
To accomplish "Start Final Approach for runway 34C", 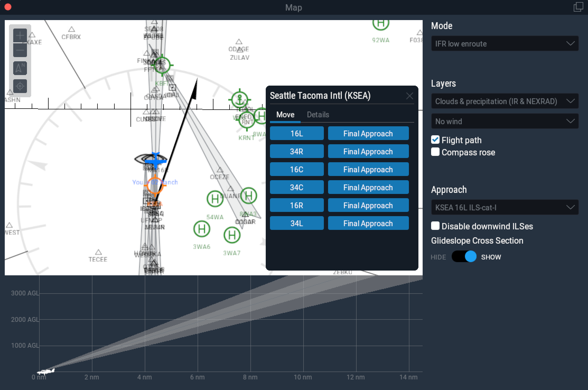I will pos(368,187).
